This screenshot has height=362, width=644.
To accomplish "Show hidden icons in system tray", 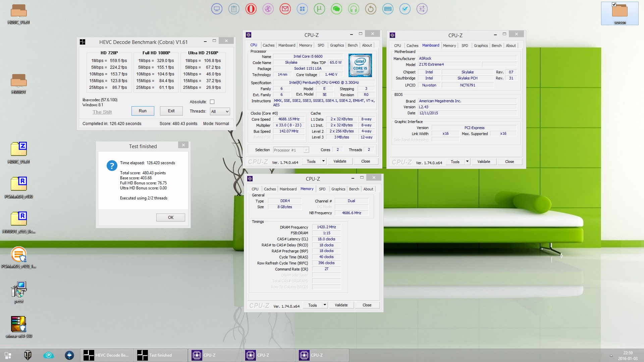I will pyautogui.click(x=611, y=356).
